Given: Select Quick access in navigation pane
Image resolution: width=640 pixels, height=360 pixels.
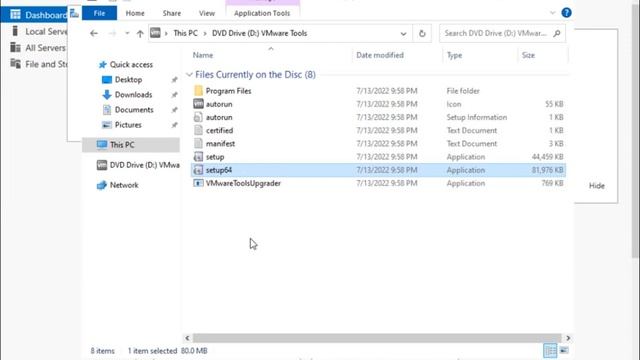Looking at the screenshot, I should [x=131, y=64].
